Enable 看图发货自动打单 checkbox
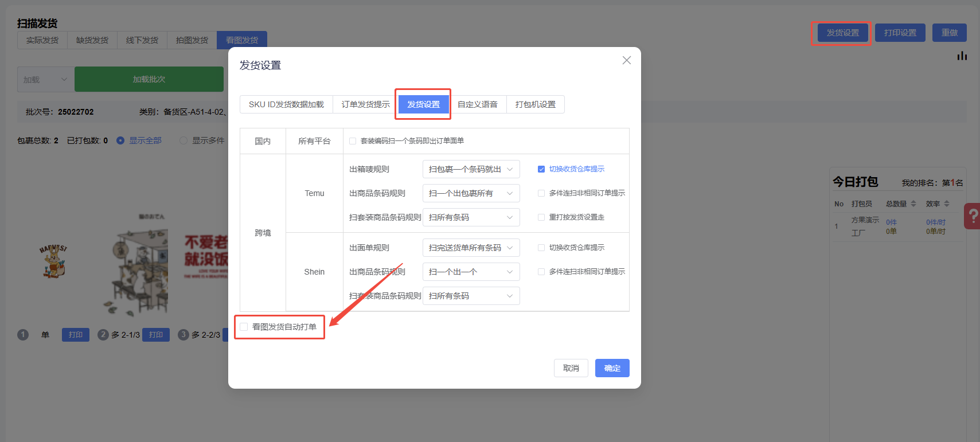 (244, 327)
